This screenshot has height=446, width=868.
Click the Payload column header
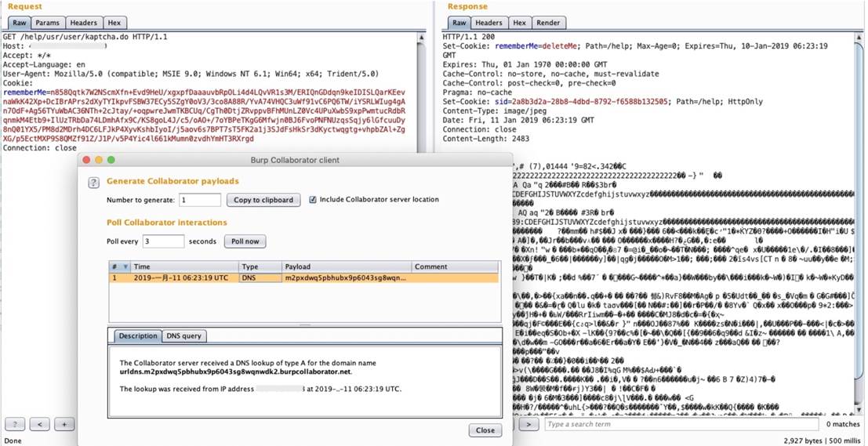tap(347, 267)
